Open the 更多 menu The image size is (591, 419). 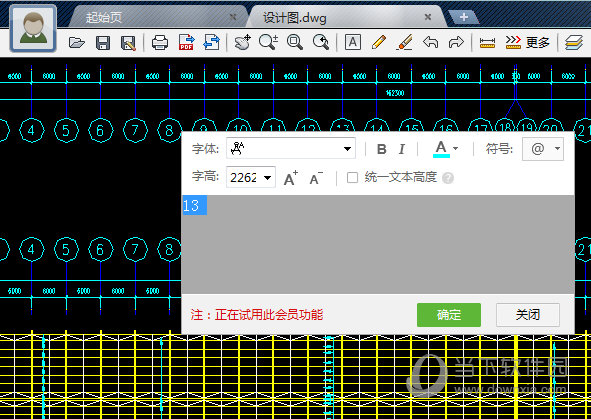(527, 42)
